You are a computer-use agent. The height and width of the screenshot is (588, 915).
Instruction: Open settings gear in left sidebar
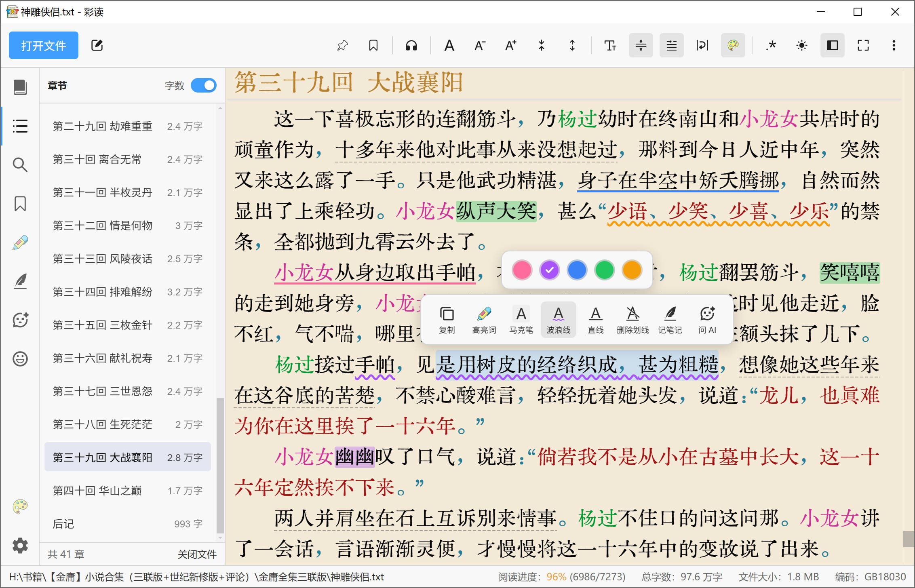(20, 546)
